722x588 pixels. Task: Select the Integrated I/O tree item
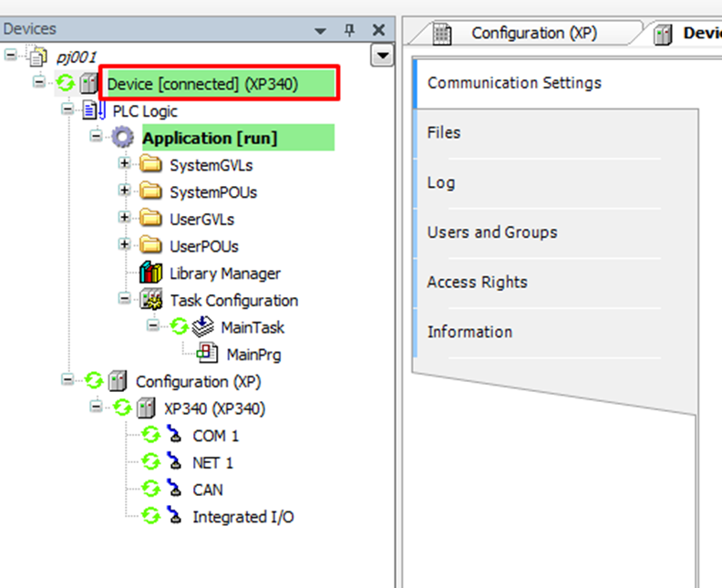click(x=242, y=517)
